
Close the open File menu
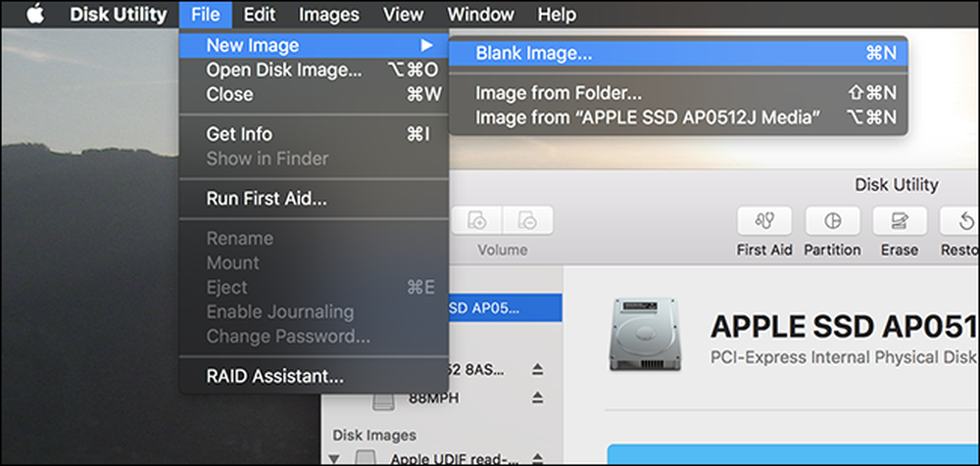point(206,15)
